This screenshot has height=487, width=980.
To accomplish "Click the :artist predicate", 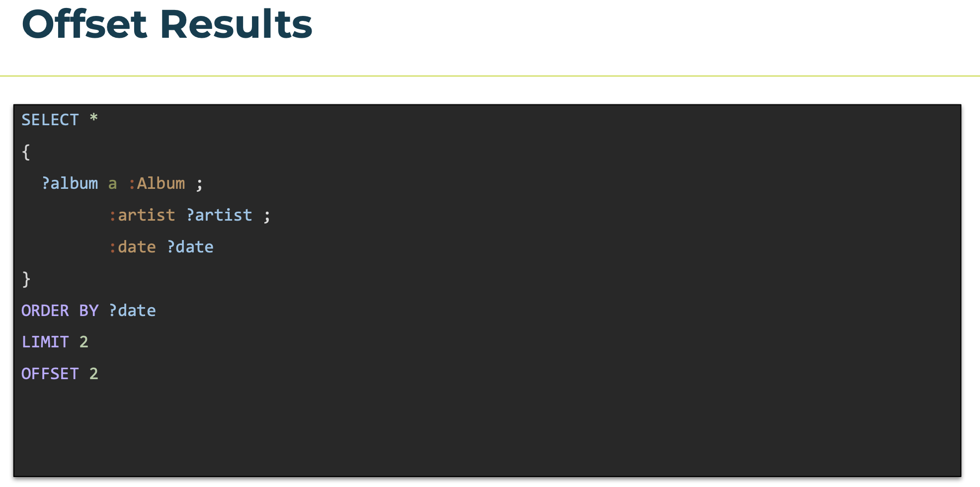I will 142,215.
